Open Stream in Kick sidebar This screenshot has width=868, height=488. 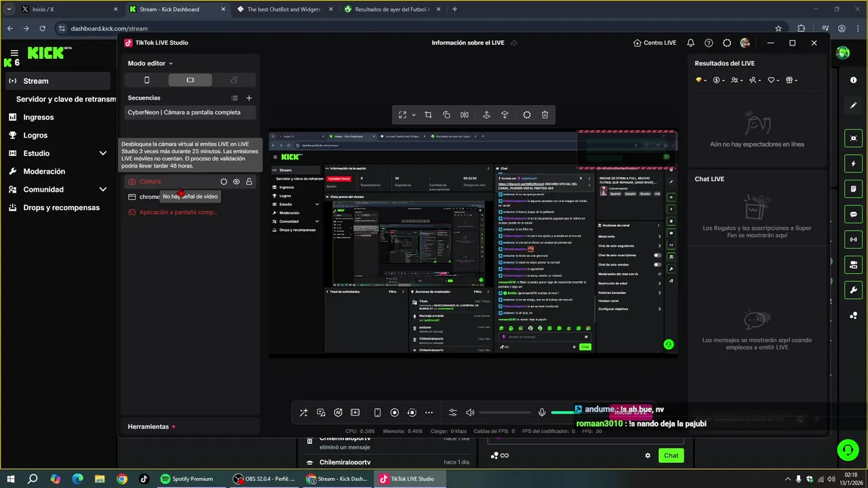[58, 81]
